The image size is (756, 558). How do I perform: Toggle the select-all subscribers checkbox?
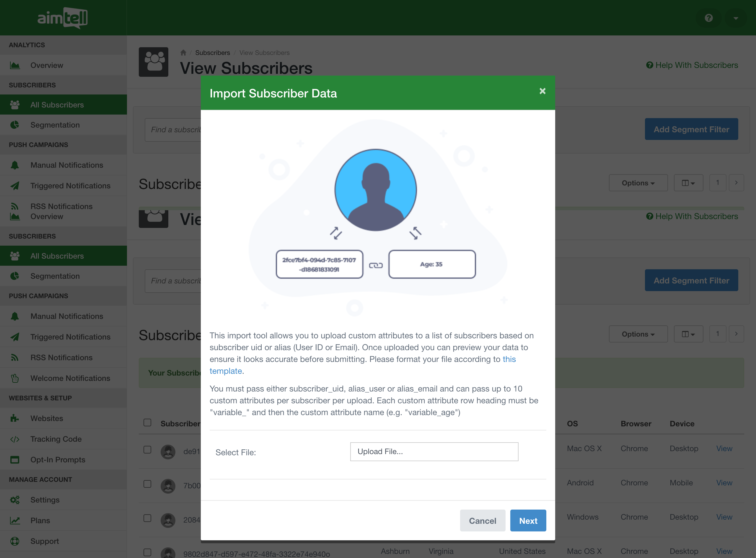pyautogui.click(x=147, y=422)
